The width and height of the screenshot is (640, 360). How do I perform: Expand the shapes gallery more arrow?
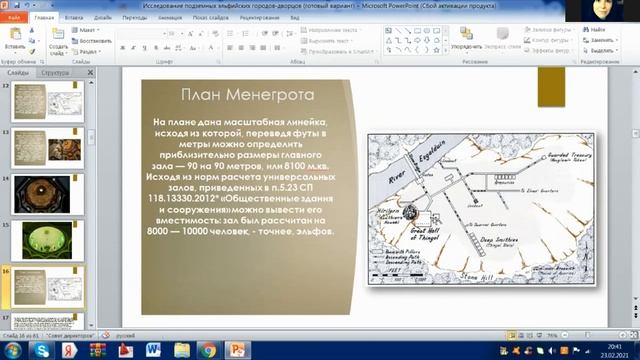click(x=445, y=51)
